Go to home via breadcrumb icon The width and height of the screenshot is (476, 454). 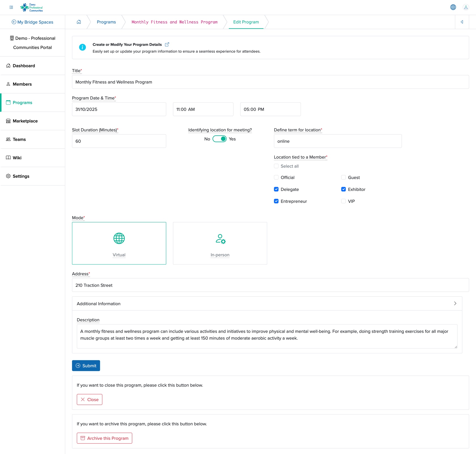click(79, 22)
